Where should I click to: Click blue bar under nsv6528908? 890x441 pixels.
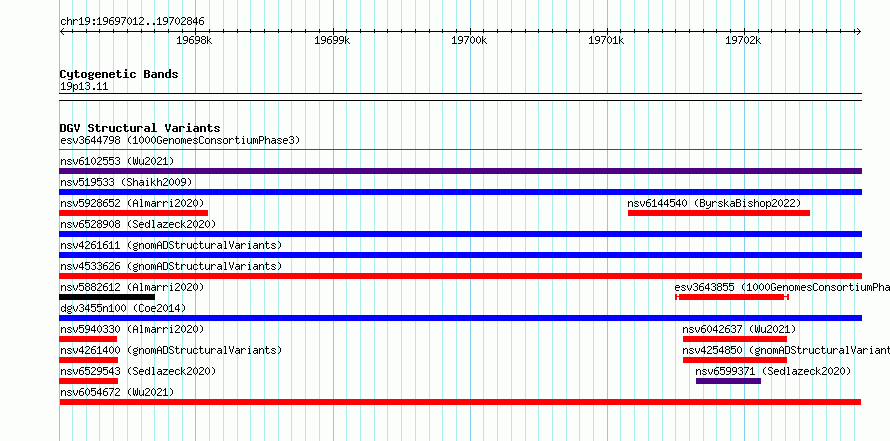pyautogui.click(x=460, y=234)
